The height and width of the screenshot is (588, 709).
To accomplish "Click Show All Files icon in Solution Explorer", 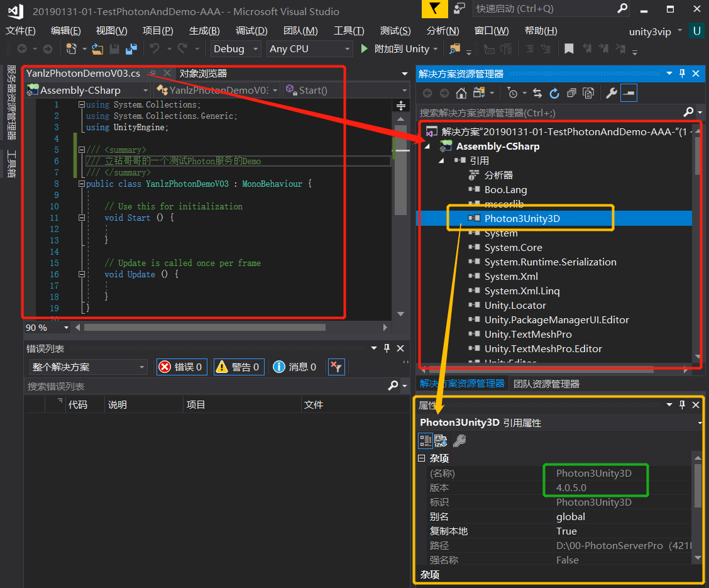I will [588, 93].
